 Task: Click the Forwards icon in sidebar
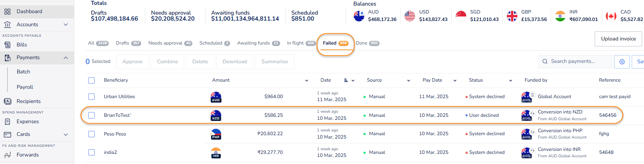point(7,155)
